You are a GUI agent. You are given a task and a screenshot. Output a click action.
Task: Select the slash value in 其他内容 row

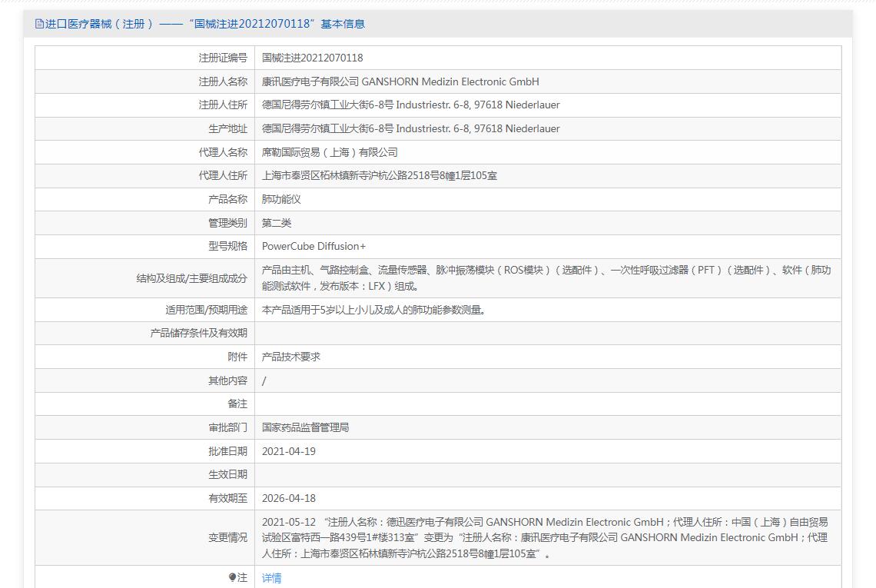[264, 380]
